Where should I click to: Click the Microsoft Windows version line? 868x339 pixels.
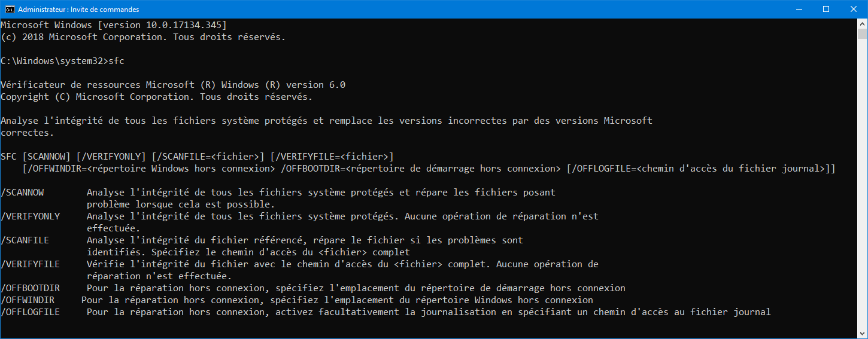pos(114,25)
